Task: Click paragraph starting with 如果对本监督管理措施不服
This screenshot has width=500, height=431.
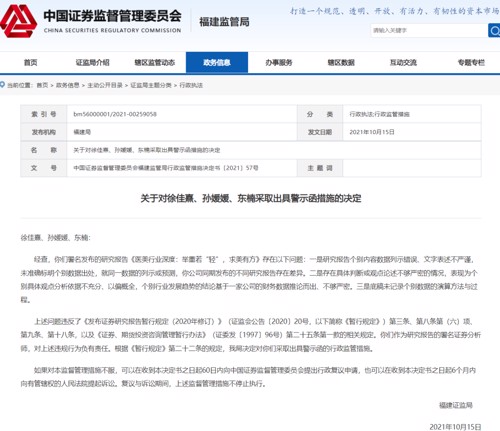Action: pyautogui.click(x=248, y=377)
